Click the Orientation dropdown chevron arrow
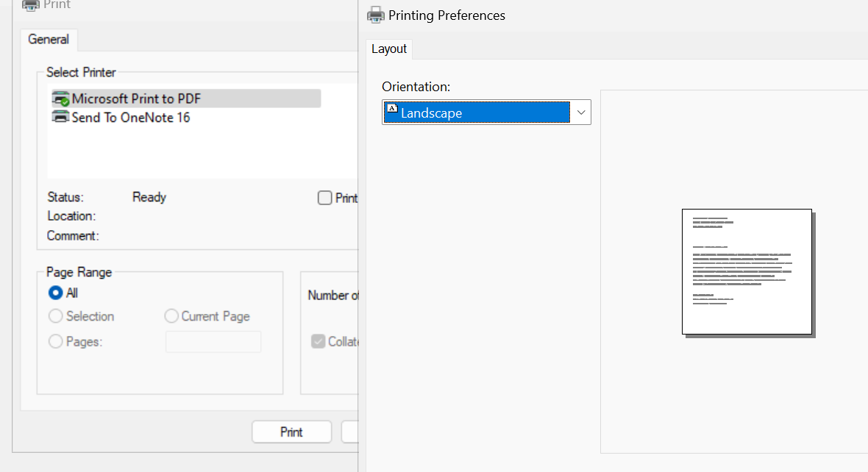The image size is (868, 472). (x=580, y=112)
